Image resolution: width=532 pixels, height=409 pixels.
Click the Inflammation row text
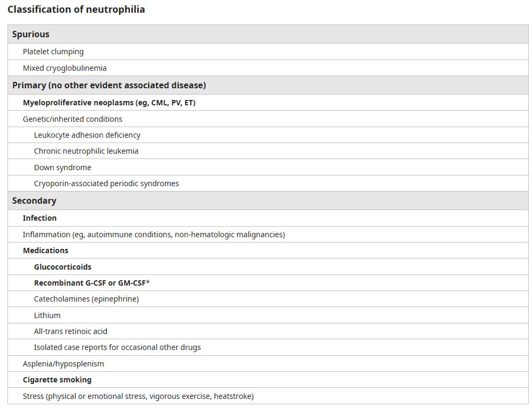[154, 235]
